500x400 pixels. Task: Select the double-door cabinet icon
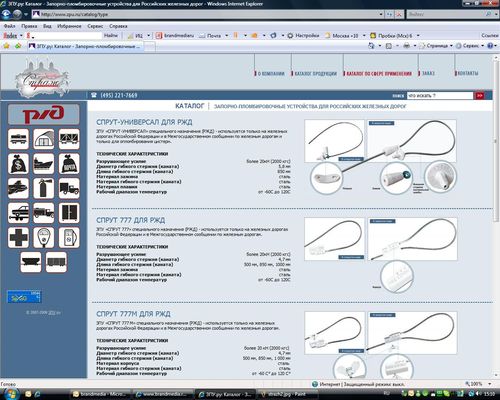69,213
